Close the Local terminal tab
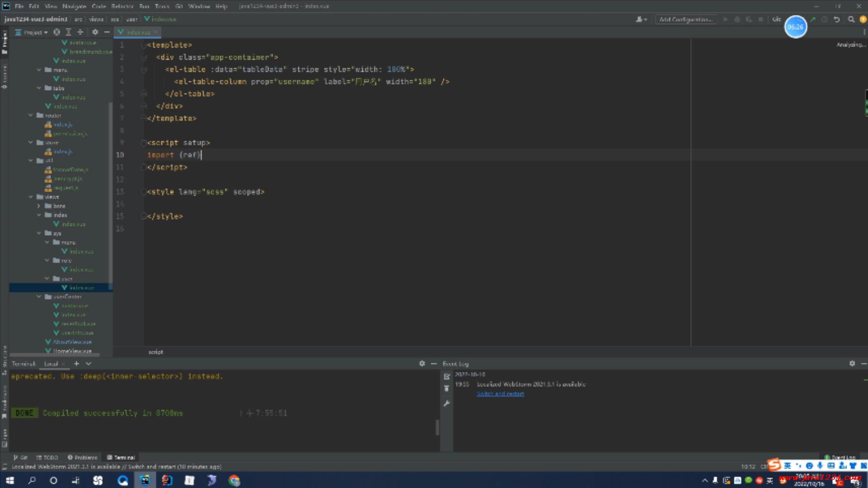 point(63,364)
